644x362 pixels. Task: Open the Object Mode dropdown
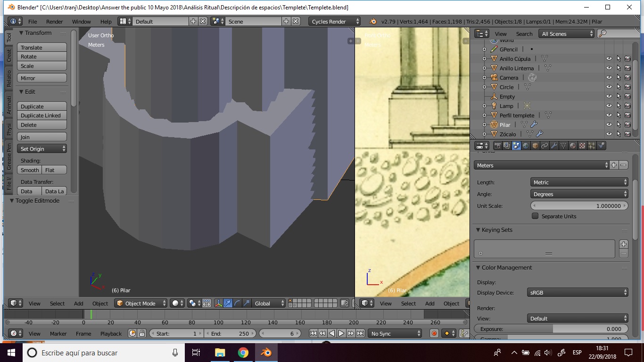(141, 303)
